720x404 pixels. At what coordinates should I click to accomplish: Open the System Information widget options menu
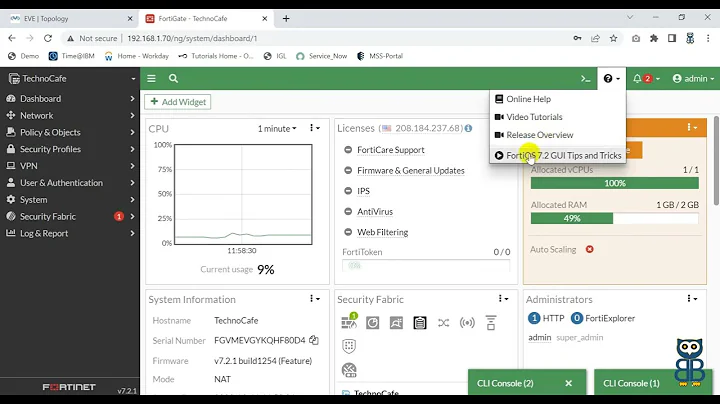click(315, 299)
